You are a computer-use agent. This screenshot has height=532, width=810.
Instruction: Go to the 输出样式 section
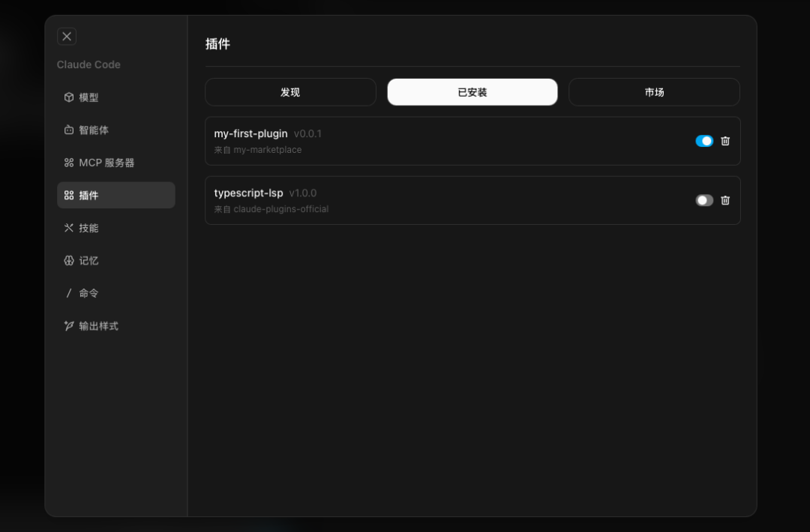(99, 326)
